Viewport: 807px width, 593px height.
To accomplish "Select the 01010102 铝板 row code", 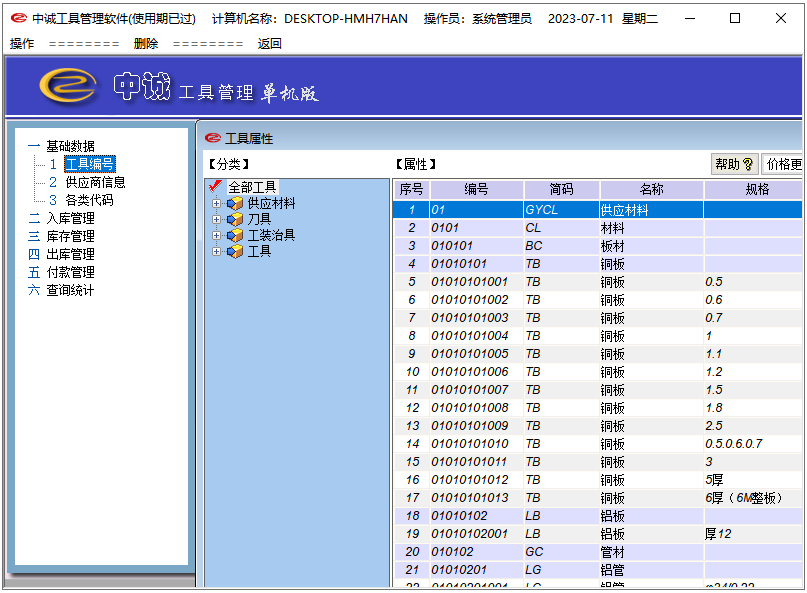I will (x=477, y=516).
